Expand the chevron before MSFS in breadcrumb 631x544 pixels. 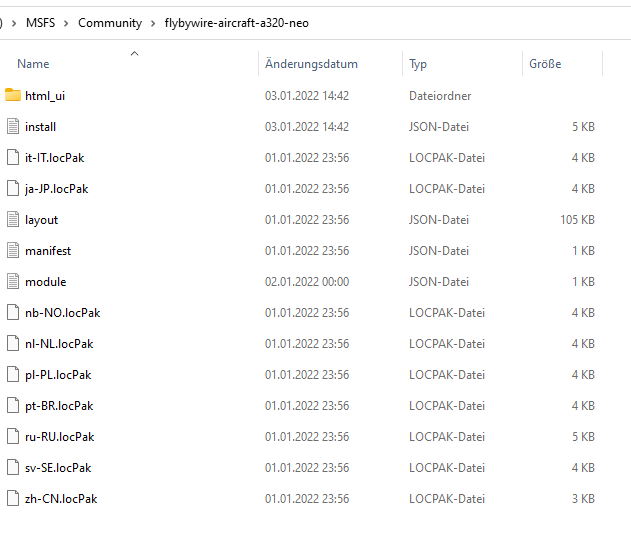point(14,23)
